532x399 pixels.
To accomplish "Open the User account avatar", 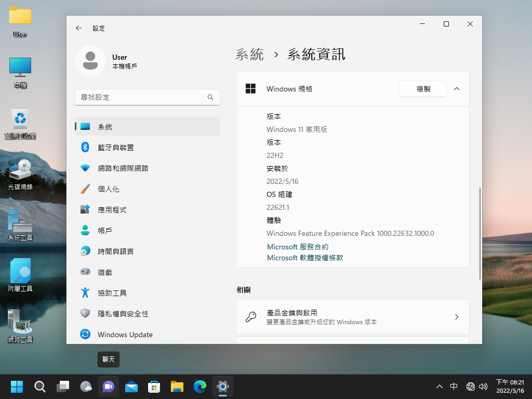I will (x=90, y=61).
